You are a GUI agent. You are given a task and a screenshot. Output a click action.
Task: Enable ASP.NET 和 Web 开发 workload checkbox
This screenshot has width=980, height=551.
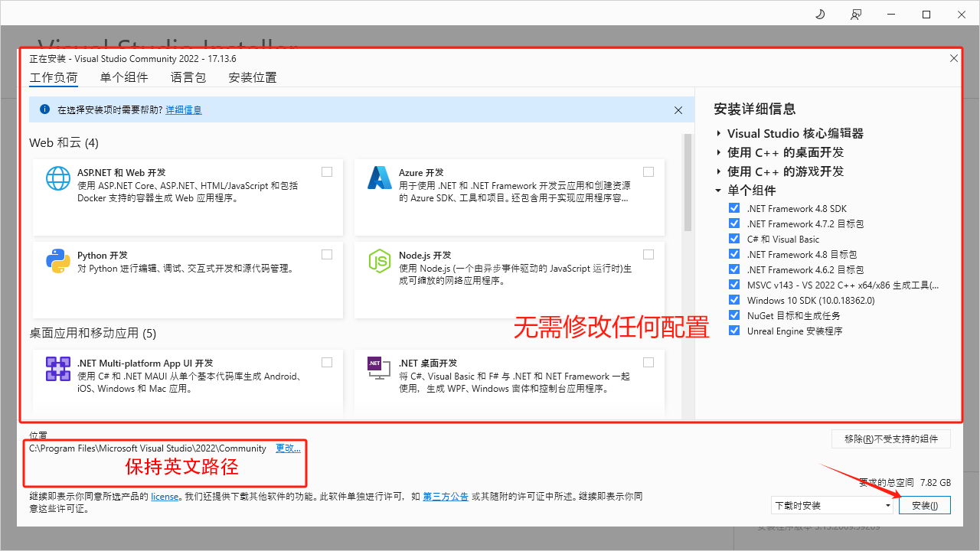point(327,171)
